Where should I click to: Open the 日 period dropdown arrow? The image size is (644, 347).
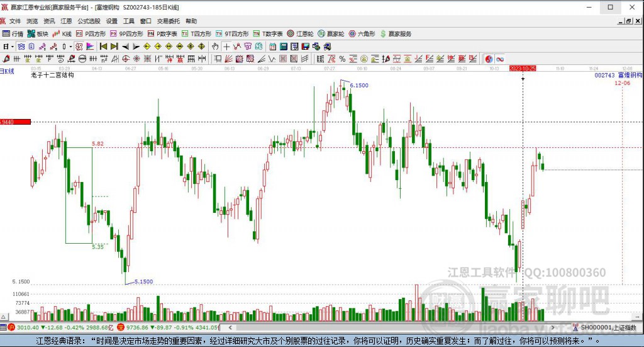(13, 47)
